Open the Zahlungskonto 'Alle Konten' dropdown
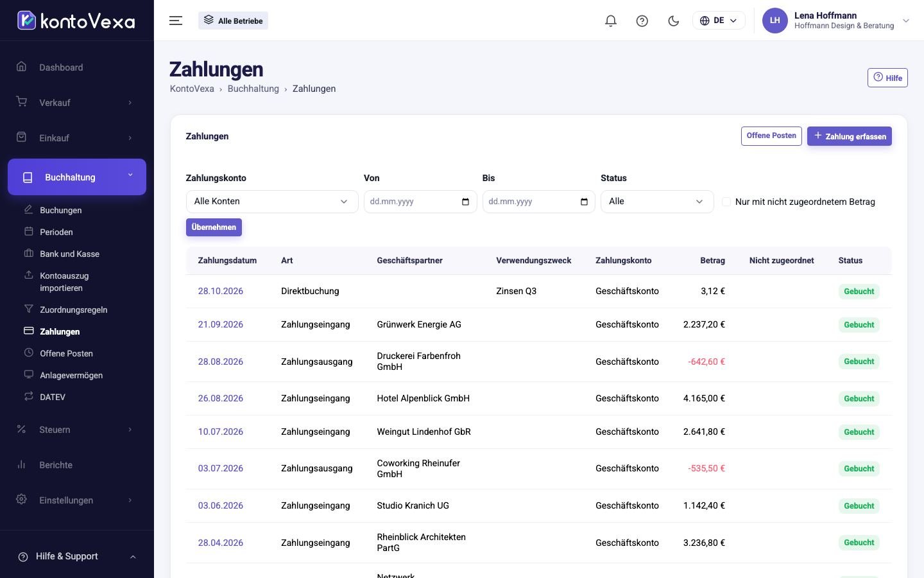This screenshot has width=924, height=578. pyautogui.click(x=272, y=202)
